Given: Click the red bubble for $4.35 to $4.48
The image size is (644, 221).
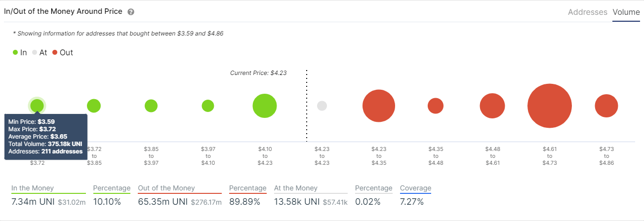Looking at the screenshot, I should click(x=436, y=106).
